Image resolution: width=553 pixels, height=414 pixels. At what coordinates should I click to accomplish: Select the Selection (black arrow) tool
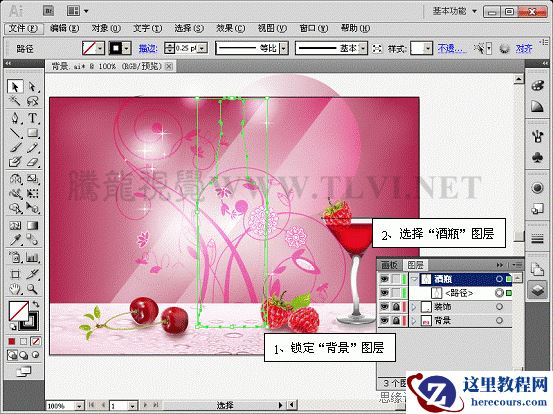pyautogui.click(x=15, y=86)
